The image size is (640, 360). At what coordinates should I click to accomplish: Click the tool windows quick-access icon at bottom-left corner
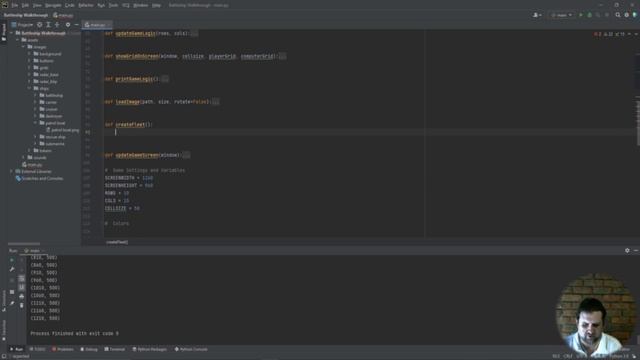click(x=3, y=356)
